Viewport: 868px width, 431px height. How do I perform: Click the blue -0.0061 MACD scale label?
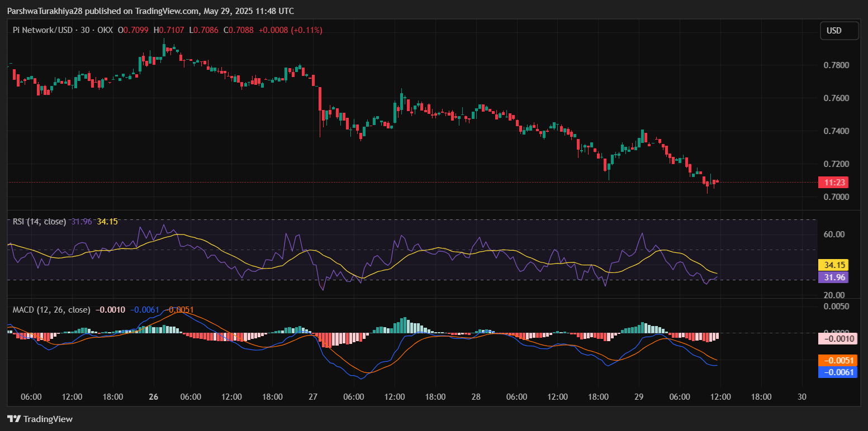[837, 372]
